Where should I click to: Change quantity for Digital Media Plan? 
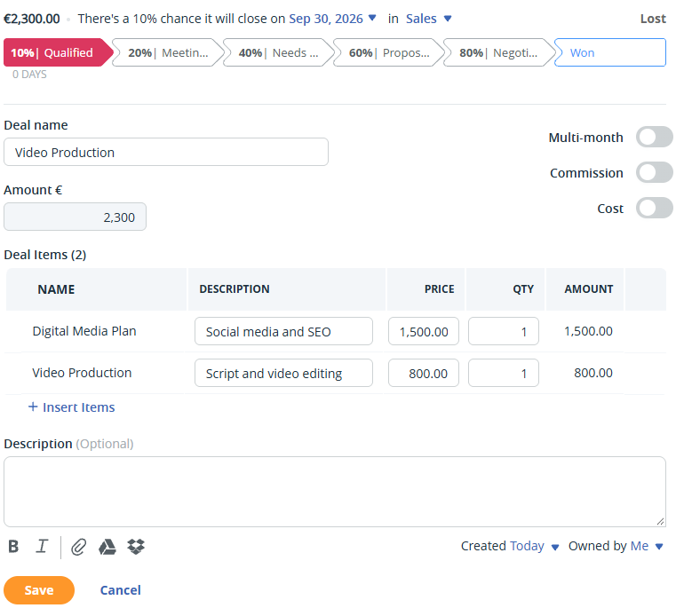point(504,331)
